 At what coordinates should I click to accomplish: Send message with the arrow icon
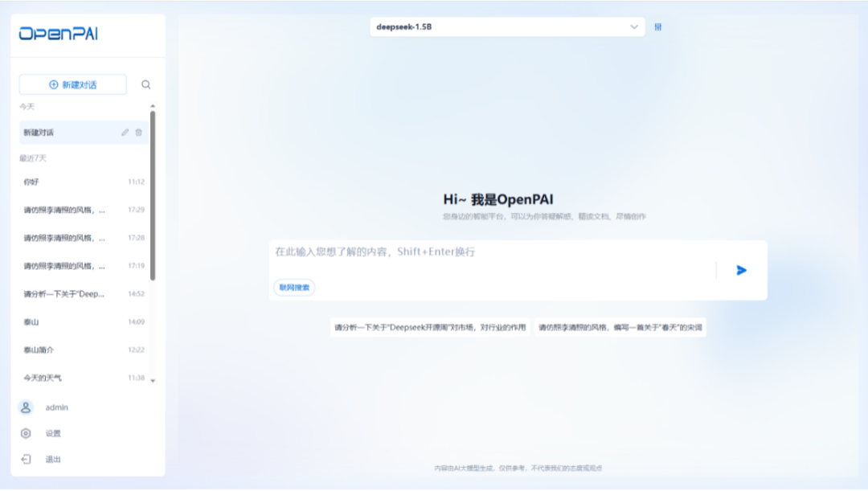[741, 270]
